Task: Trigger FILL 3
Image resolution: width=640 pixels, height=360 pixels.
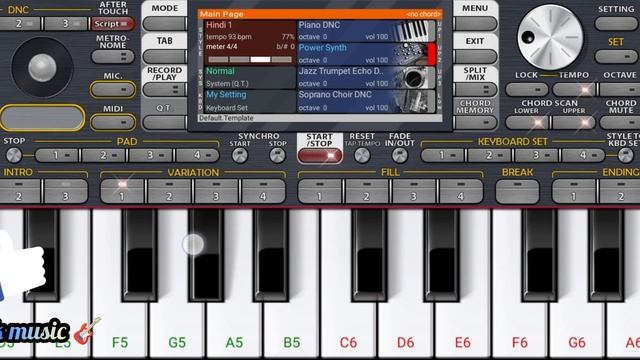Action: 413,191
